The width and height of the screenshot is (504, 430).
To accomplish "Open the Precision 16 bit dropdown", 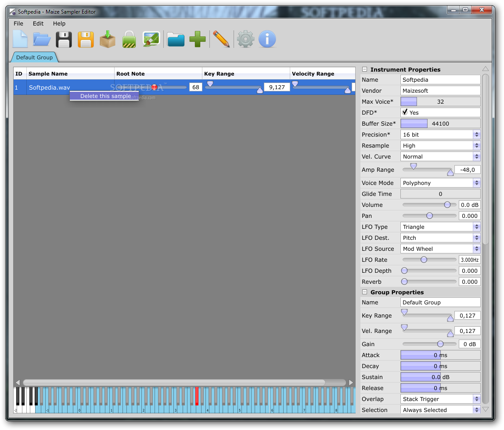I will tap(440, 134).
